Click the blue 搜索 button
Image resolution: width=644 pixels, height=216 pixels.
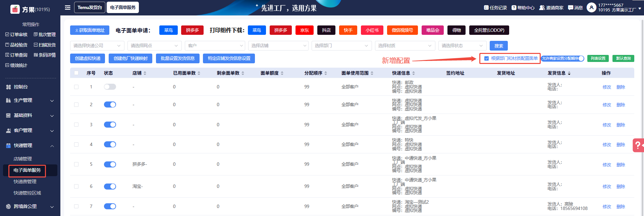(498, 46)
